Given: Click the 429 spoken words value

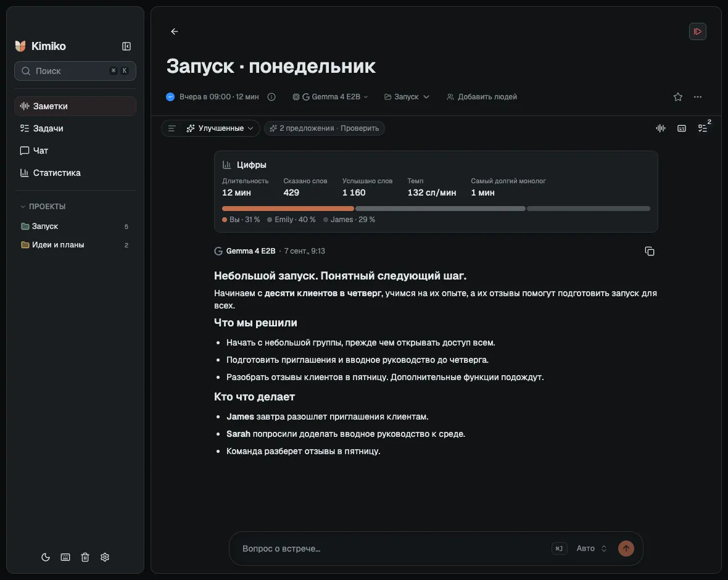Looking at the screenshot, I should 291,193.
